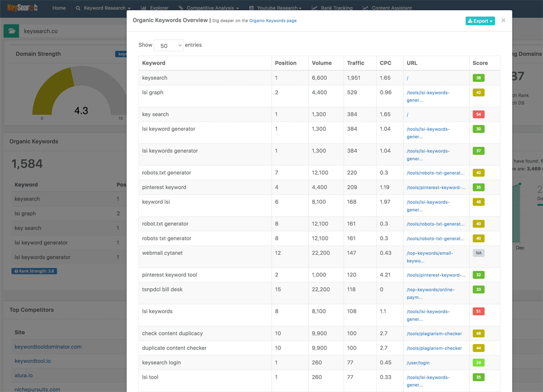Open the Organic Keywords page link
543x392 pixels.
[273, 21]
